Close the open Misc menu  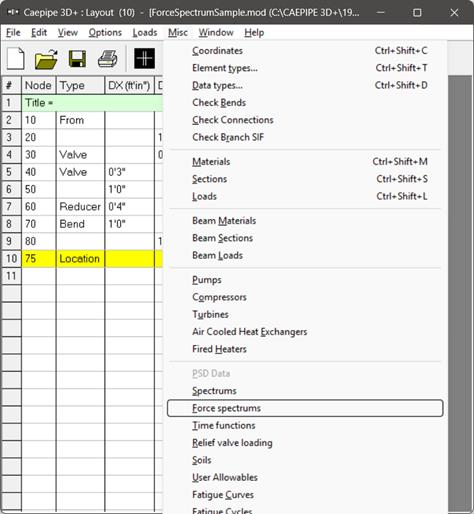178,33
